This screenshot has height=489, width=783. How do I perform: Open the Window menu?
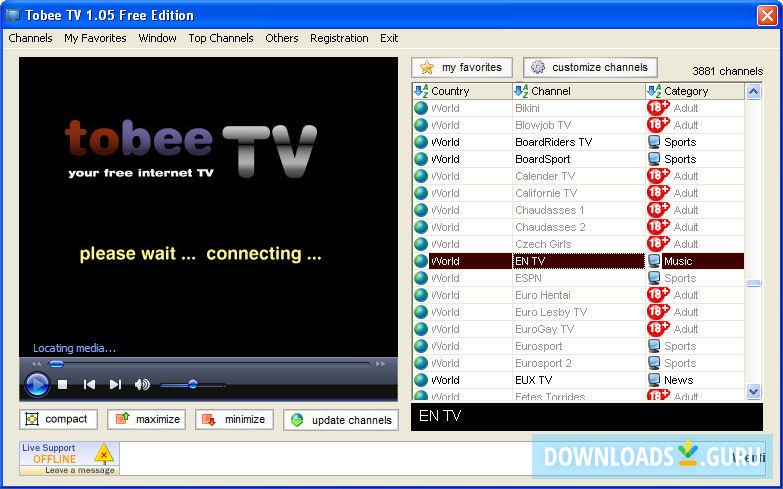click(157, 38)
